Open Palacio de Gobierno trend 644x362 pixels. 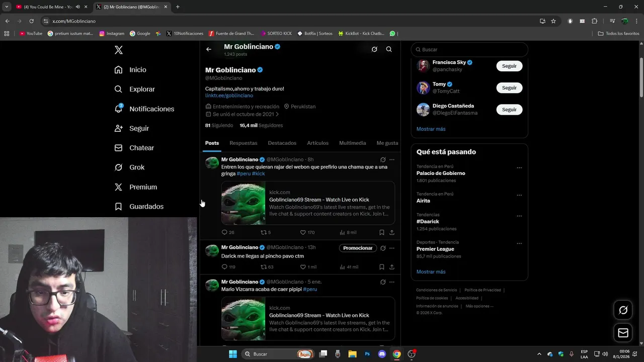pos(441,173)
